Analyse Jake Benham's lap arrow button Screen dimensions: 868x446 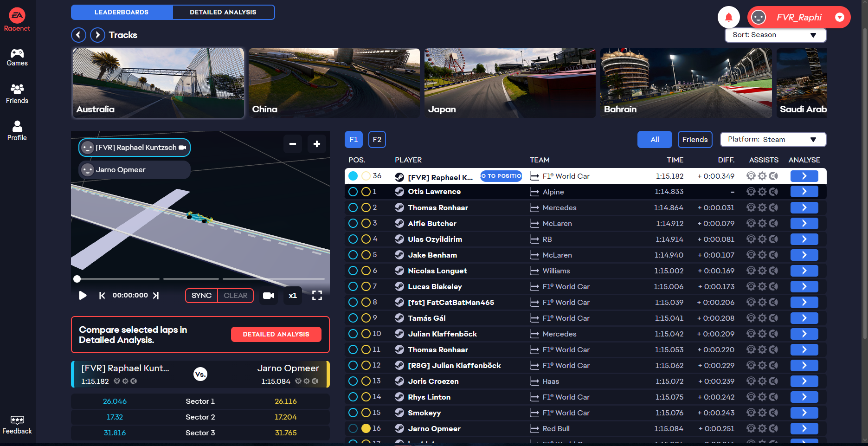[804, 255]
